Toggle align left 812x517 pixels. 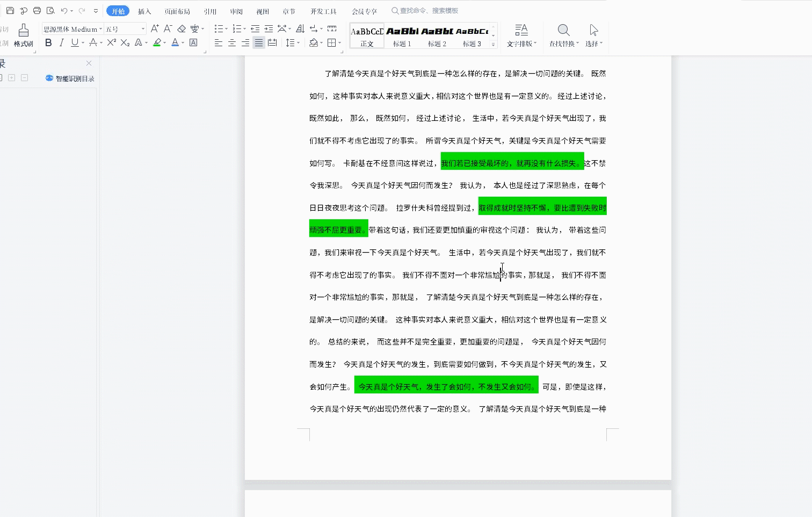[219, 42]
